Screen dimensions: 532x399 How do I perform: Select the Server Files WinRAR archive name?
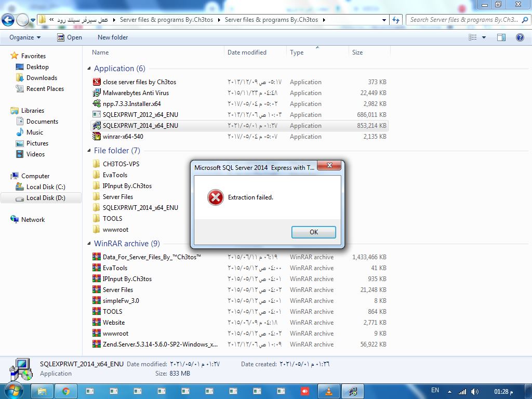(118, 290)
